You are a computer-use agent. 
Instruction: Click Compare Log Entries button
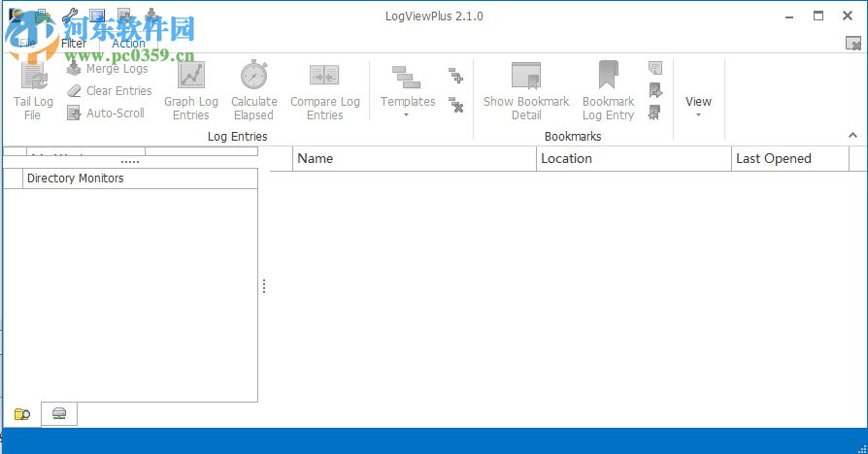pyautogui.click(x=325, y=91)
